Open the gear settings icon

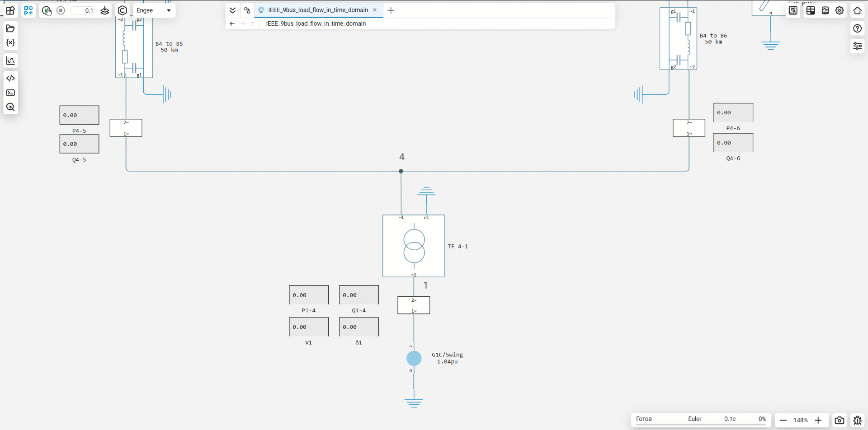840,10
